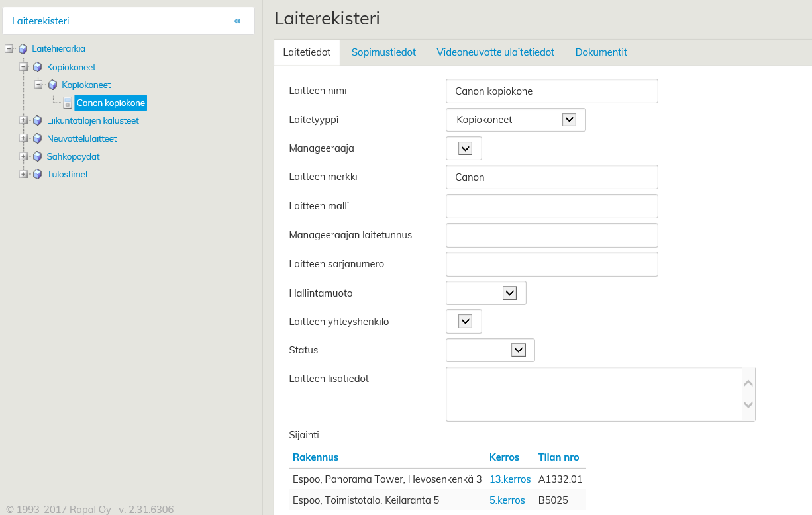Click the cube icon beside Liikuntatilojen kalusteet

[x=38, y=121]
